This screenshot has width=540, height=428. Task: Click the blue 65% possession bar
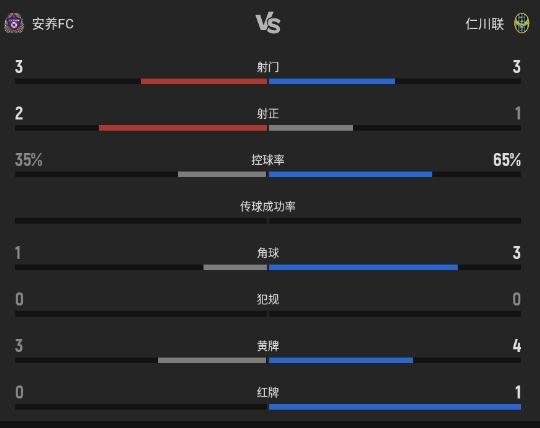(350, 174)
